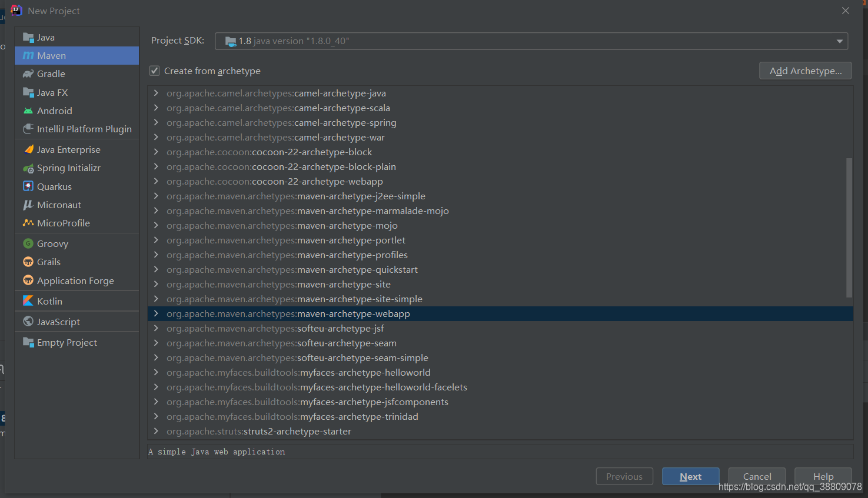Select Kotlin project type label
This screenshot has width=868, height=498.
[x=49, y=301]
